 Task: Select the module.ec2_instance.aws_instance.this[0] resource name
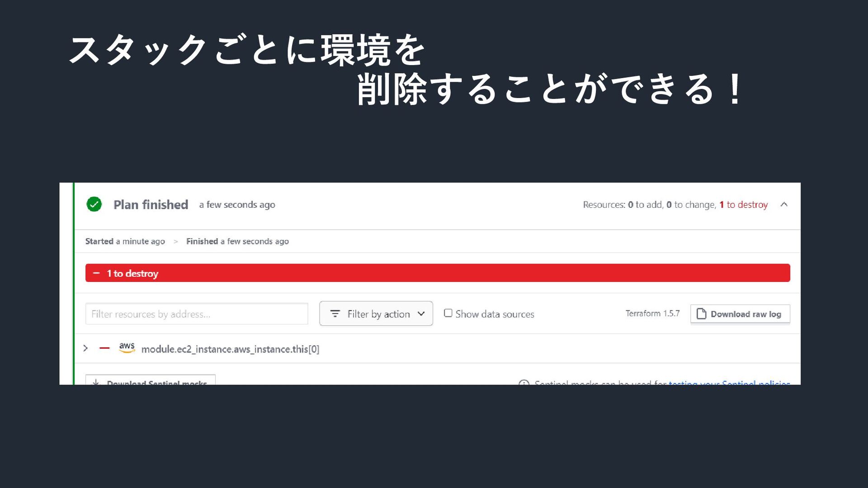pos(230,349)
